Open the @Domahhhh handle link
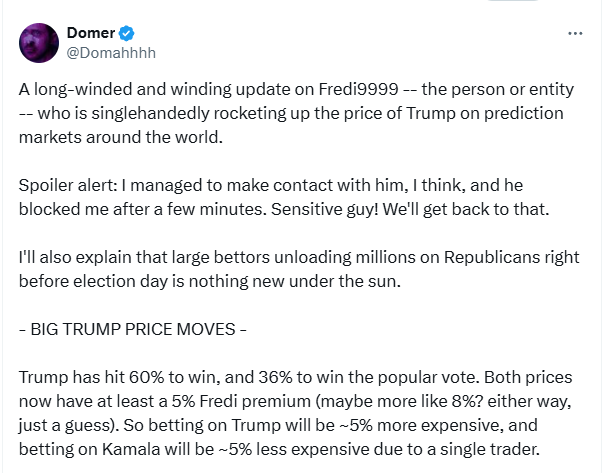Viewport: 616px width, 473px height. coord(110,52)
